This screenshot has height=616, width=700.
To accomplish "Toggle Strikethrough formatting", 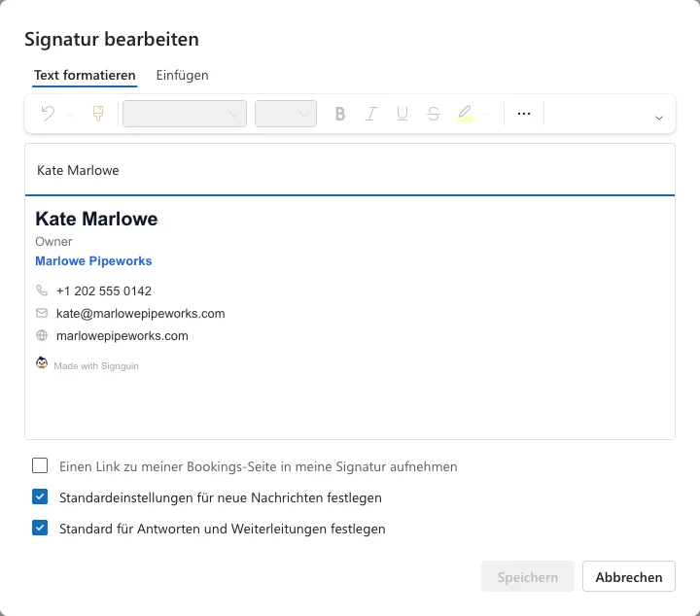I will [433, 114].
